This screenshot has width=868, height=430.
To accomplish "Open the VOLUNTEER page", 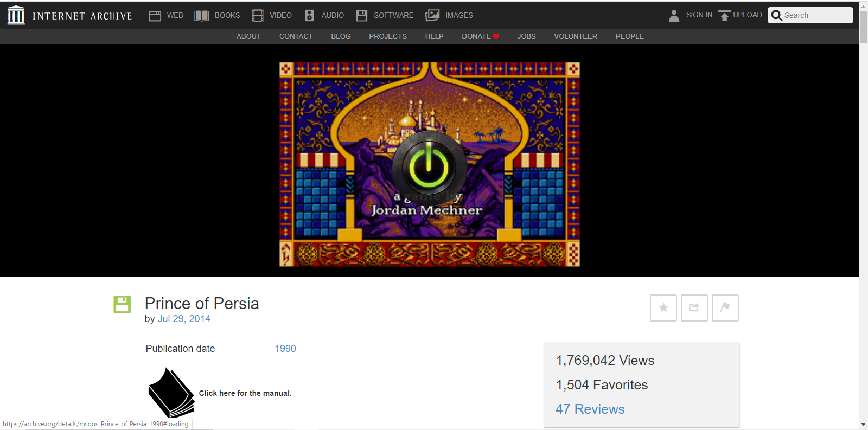I will [x=576, y=36].
